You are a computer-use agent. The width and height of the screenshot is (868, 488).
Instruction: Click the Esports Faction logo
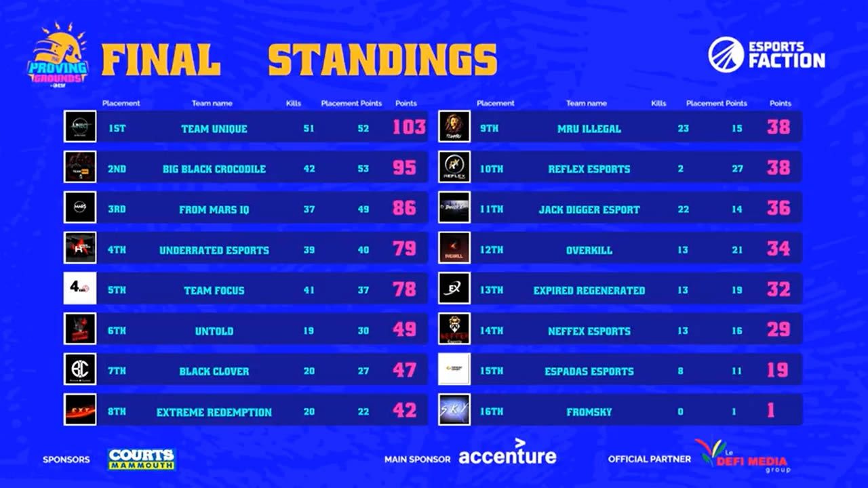[x=766, y=54]
